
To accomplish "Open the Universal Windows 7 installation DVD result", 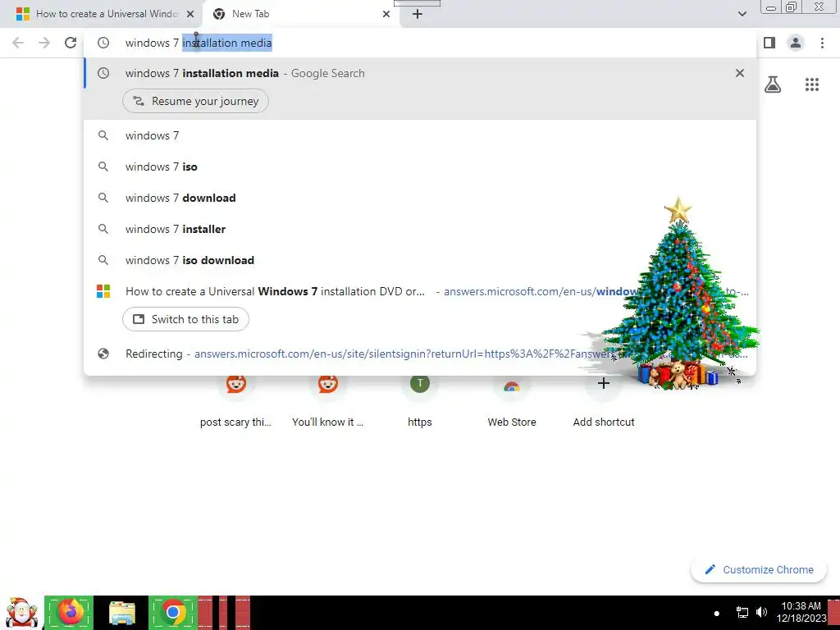I will (x=420, y=291).
